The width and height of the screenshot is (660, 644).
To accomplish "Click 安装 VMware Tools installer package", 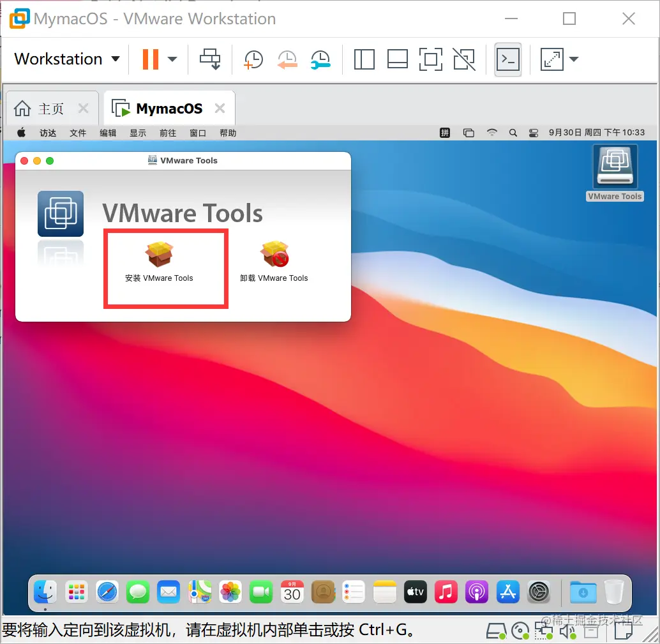I will click(x=159, y=262).
